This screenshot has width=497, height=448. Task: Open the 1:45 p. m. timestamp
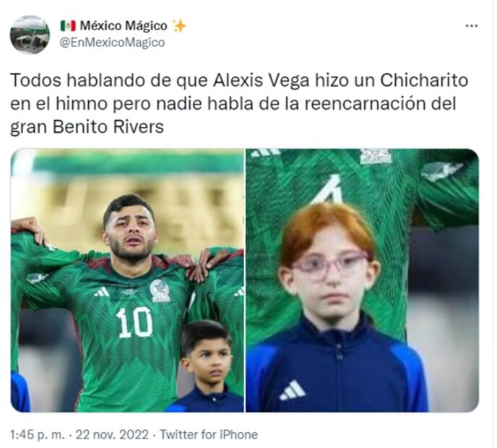[37, 434]
